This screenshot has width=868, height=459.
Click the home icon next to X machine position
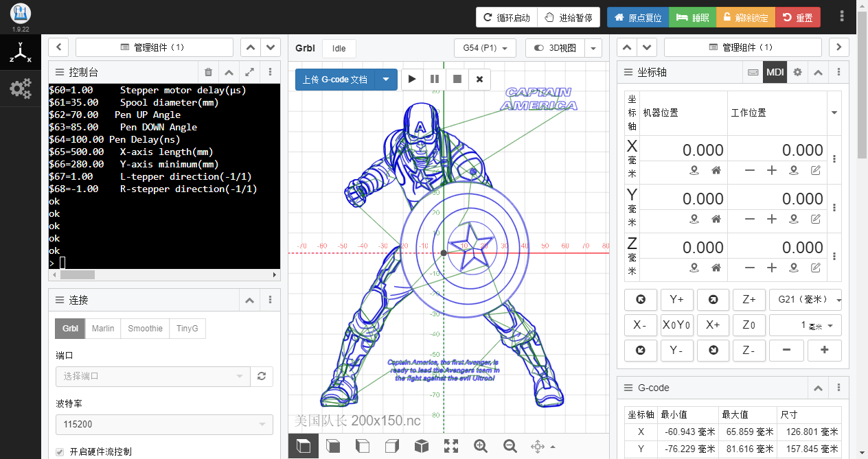(716, 171)
